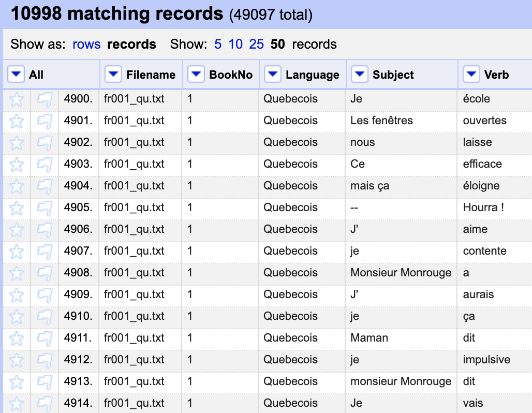The height and width of the screenshot is (413, 532).
Task: Toggle the star on row 4907
Action: 17,251
